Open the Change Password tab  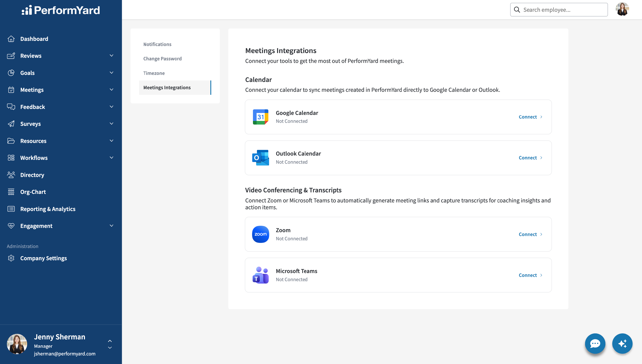(x=162, y=58)
